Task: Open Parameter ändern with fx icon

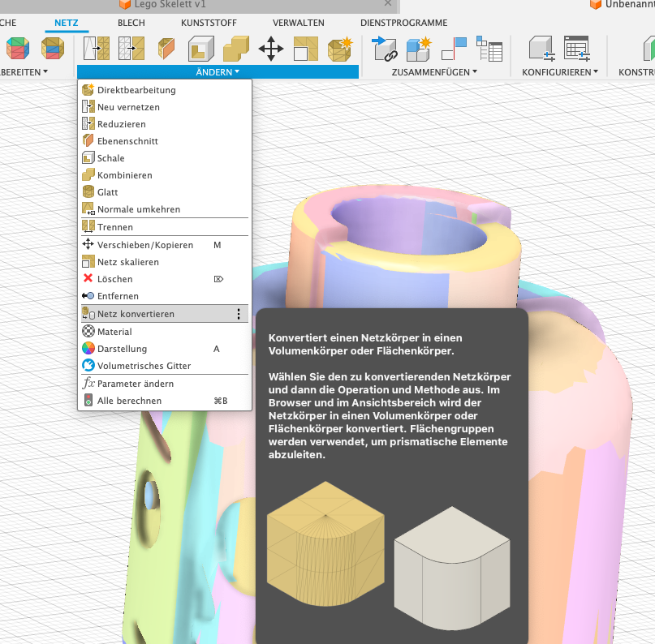Action: (x=135, y=384)
